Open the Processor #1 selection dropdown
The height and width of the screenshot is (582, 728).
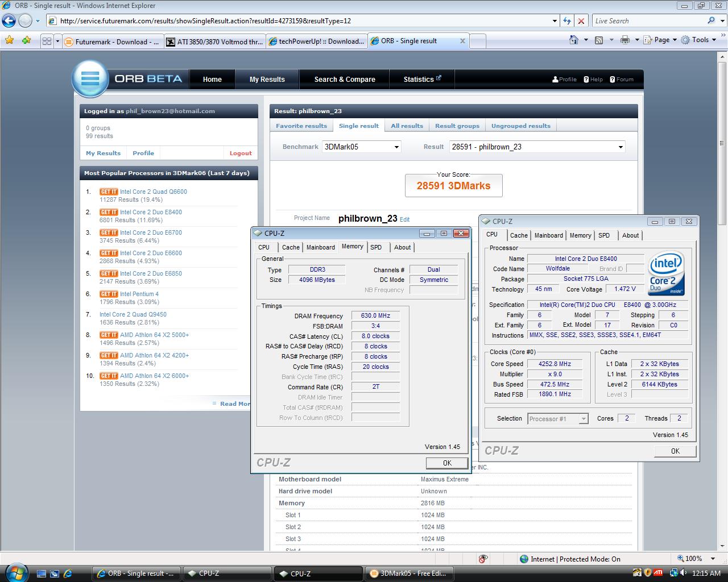(558, 419)
